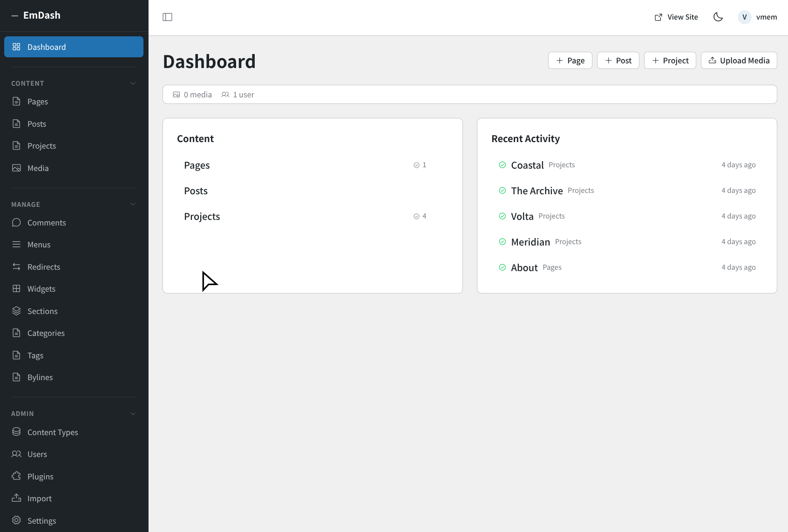Click the media image icon in stats bar
This screenshot has height=532, width=788.
[x=177, y=95]
